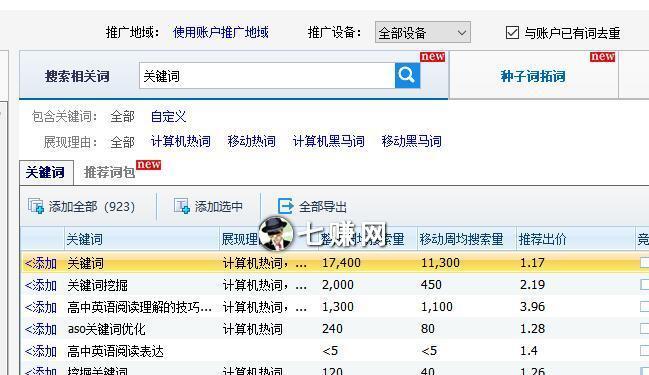Check the box in the 关键词 row

pyautogui.click(x=644, y=262)
